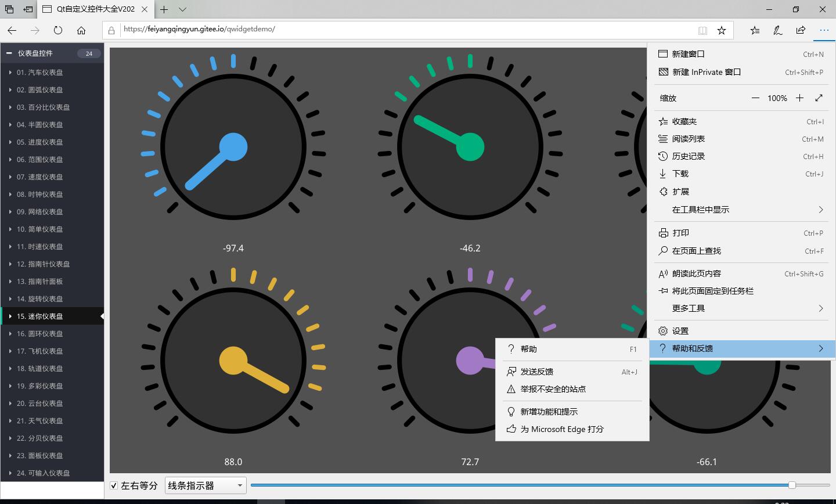Open reading view icon in address bar

coord(702,30)
